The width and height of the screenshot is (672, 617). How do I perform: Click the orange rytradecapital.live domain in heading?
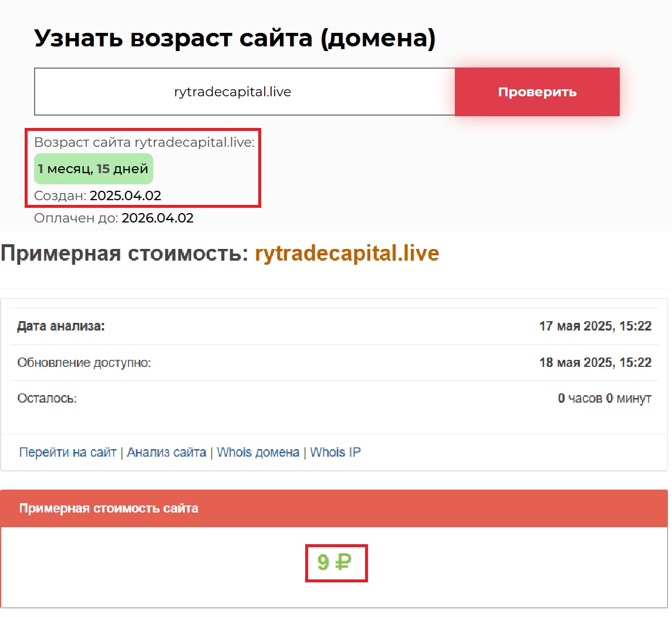tap(347, 253)
